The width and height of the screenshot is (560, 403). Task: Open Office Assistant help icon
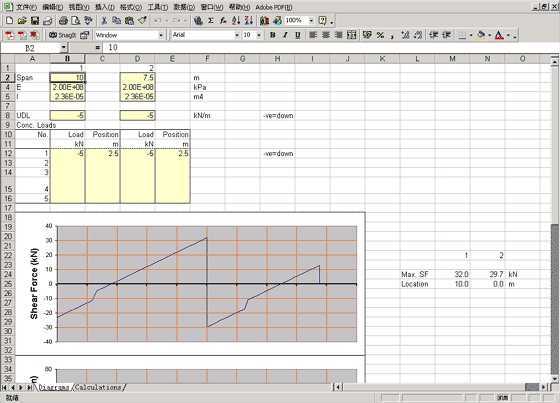click(322, 21)
